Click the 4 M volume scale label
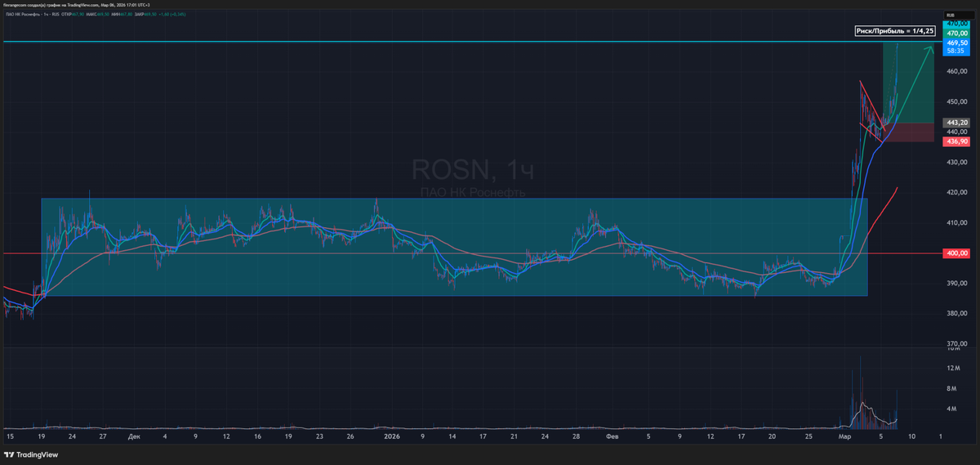Image resolution: width=980 pixels, height=465 pixels. click(x=952, y=409)
